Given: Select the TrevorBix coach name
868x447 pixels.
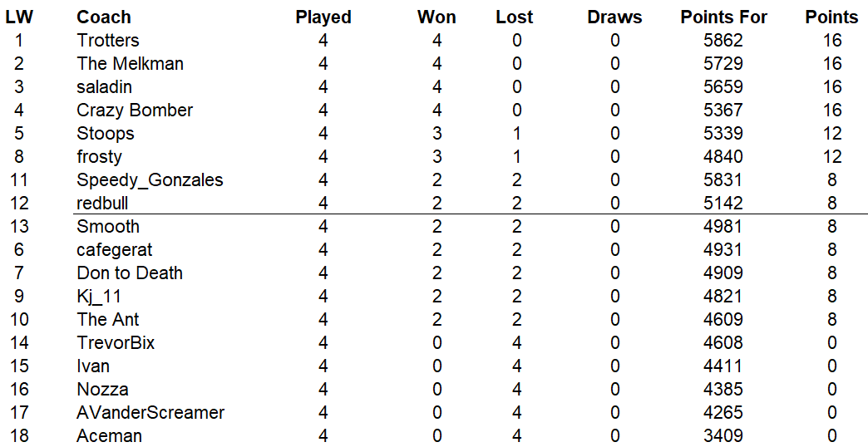Looking at the screenshot, I should point(116,343).
